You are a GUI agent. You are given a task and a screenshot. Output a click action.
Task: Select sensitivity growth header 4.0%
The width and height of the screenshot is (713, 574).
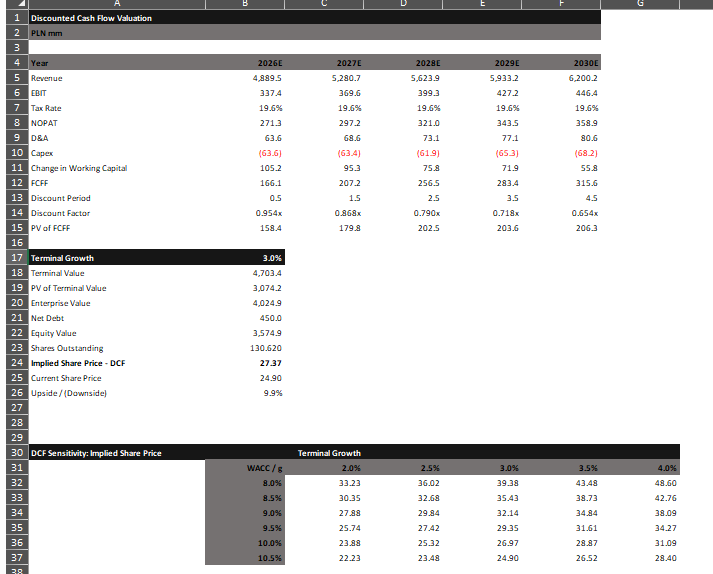667,468
